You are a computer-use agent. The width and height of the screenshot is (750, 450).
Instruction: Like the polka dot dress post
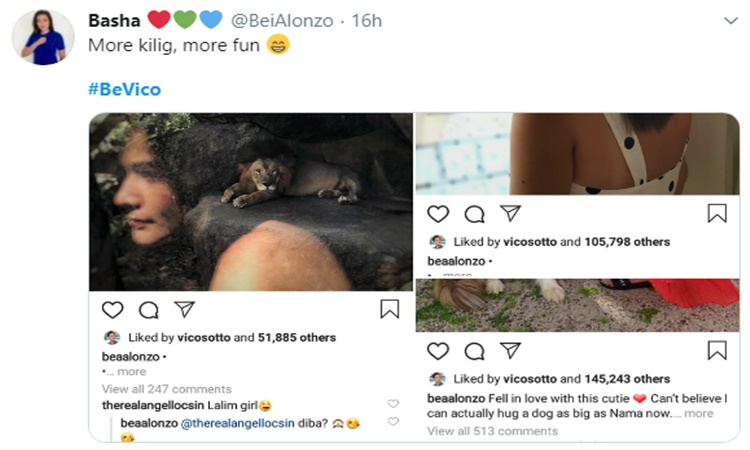pyautogui.click(x=438, y=214)
